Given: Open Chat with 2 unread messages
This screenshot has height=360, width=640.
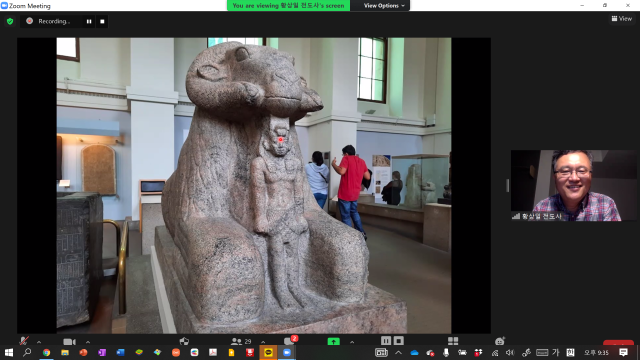Looking at the screenshot, I should 290,340.
